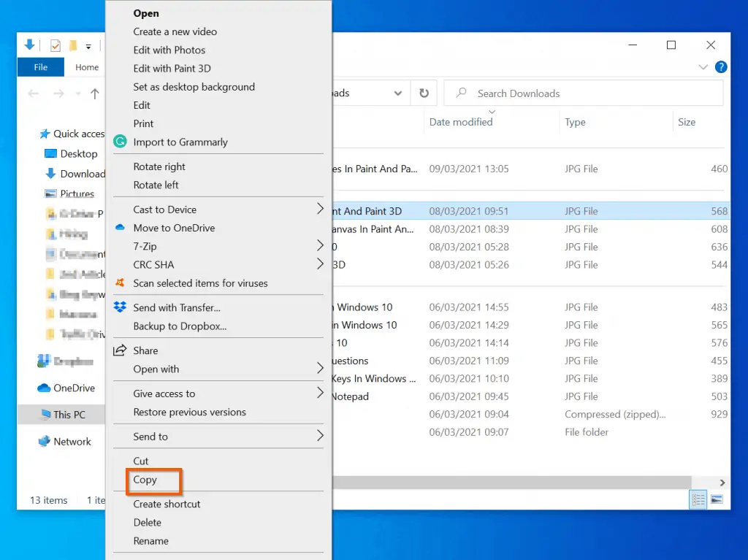This screenshot has width=748, height=560.
Task: Click the OneDrive cloud icon in context menu
Action: pos(120,228)
